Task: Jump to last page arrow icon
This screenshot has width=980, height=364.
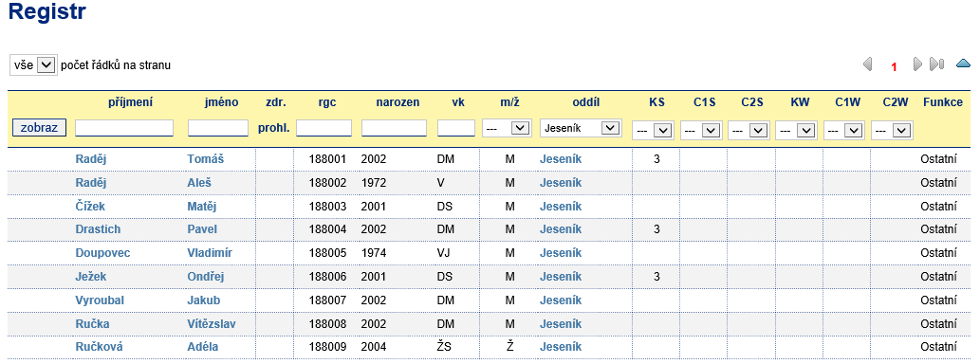Action: pos(936,64)
